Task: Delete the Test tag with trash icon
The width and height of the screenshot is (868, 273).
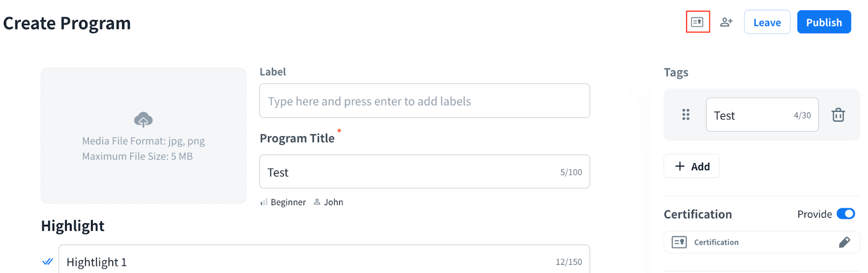Action: [x=838, y=115]
